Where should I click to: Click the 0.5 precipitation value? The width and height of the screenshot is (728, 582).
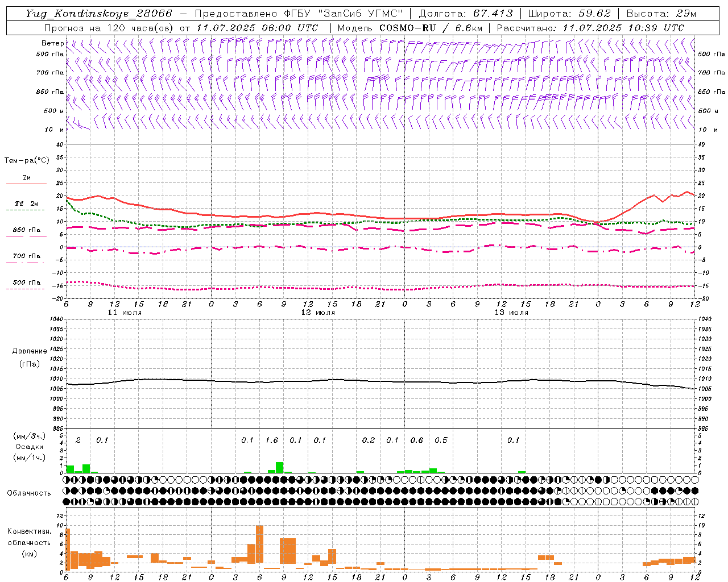click(441, 440)
